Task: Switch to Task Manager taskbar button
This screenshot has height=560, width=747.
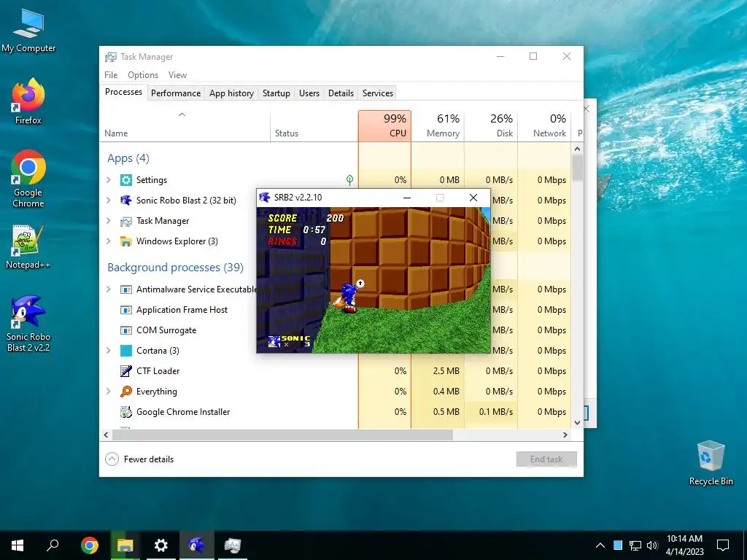Action: pyautogui.click(x=233, y=545)
